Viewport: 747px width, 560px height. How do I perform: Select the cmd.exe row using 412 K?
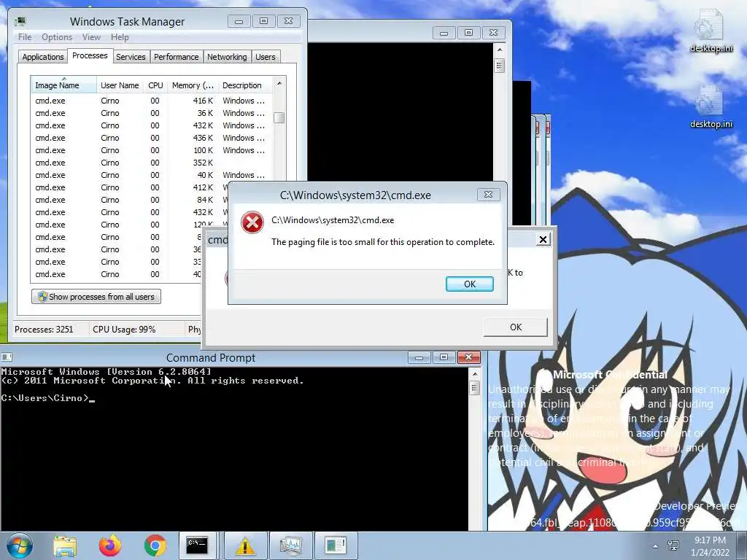(129, 187)
